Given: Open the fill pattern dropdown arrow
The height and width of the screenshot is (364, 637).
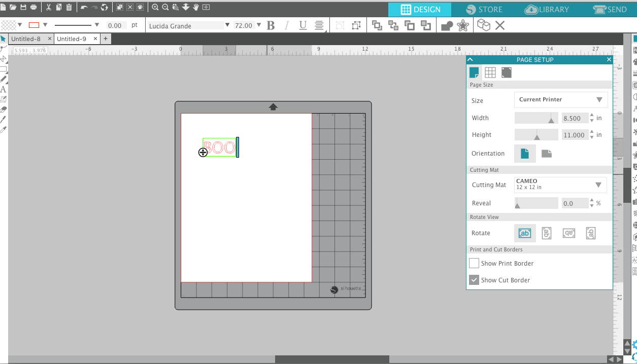Looking at the screenshot, I should tap(20, 25).
